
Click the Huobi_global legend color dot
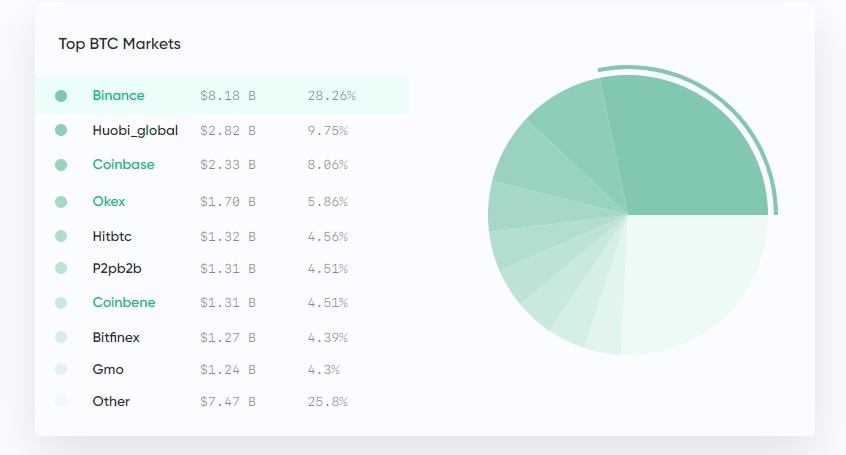61,130
